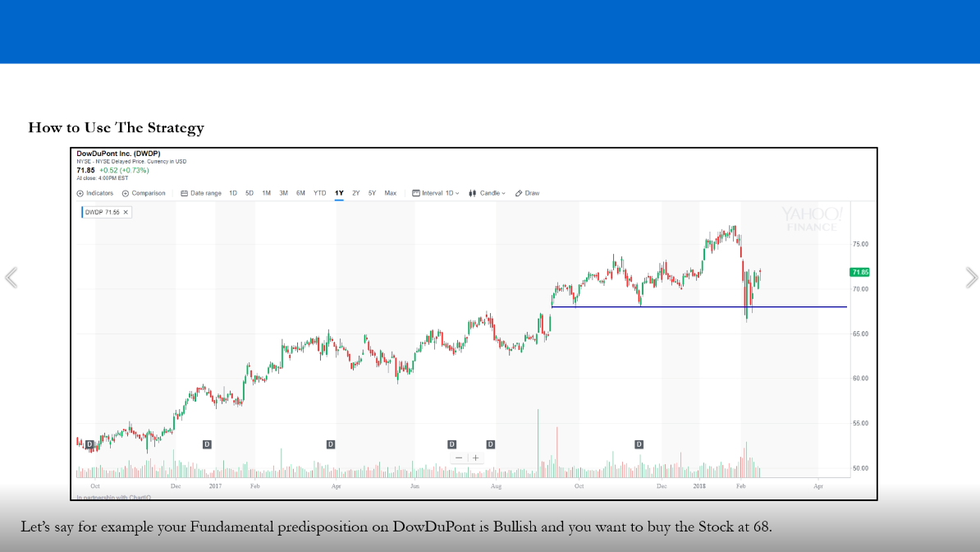Choose the YTD range option
This screenshot has height=552, width=980.
[x=319, y=193]
